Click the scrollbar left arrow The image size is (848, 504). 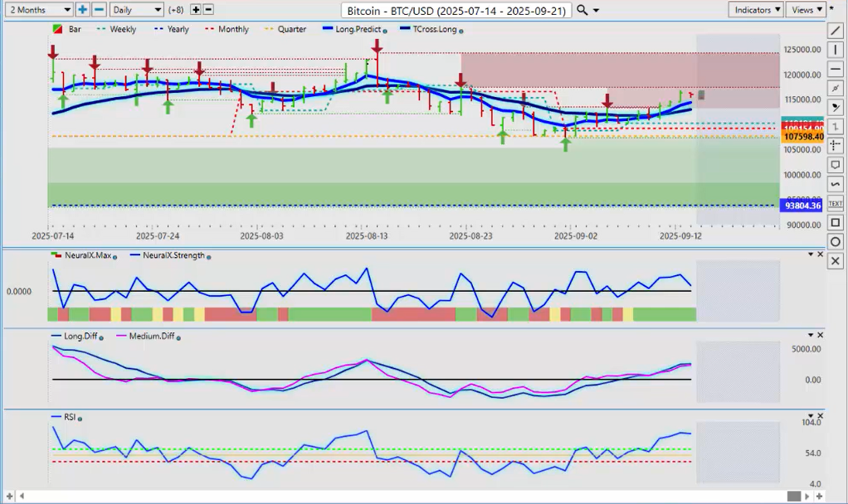tap(22, 496)
